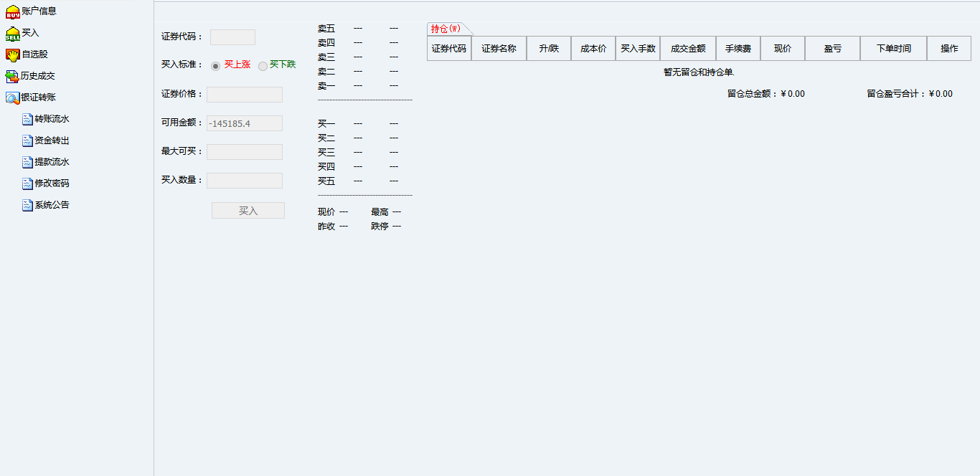Click the 资金转出 document icon
This screenshot has height=476, width=980.
(x=28, y=141)
